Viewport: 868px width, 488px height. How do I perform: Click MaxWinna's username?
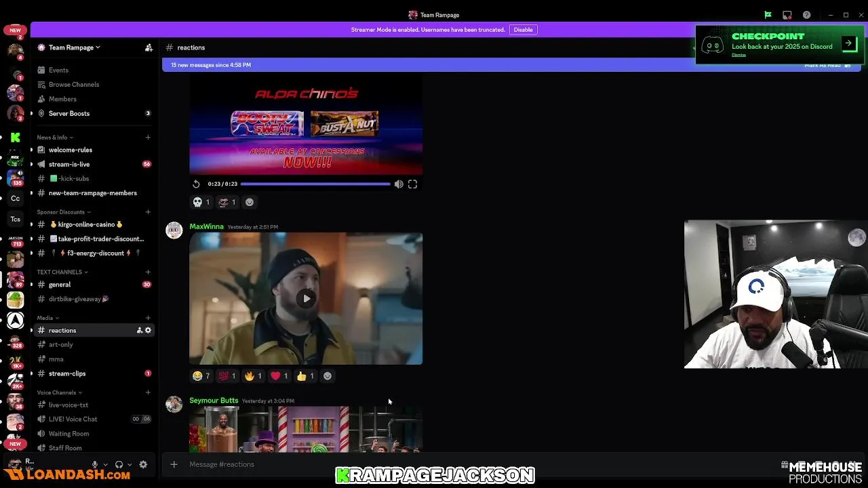point(206,226)
